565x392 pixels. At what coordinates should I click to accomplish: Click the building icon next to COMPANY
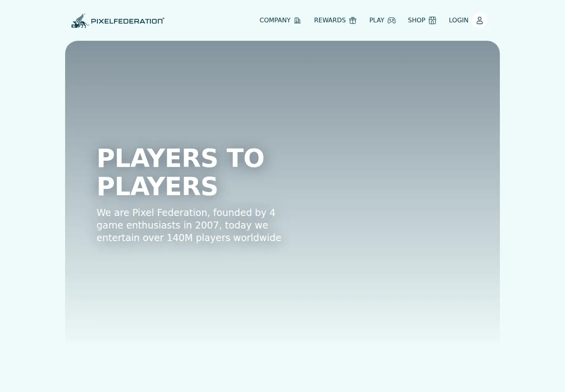click(297, 20)
